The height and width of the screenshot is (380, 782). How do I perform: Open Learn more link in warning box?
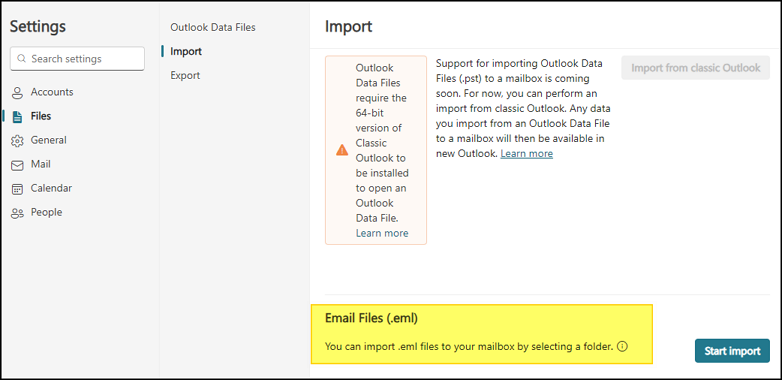click(382, 233)
